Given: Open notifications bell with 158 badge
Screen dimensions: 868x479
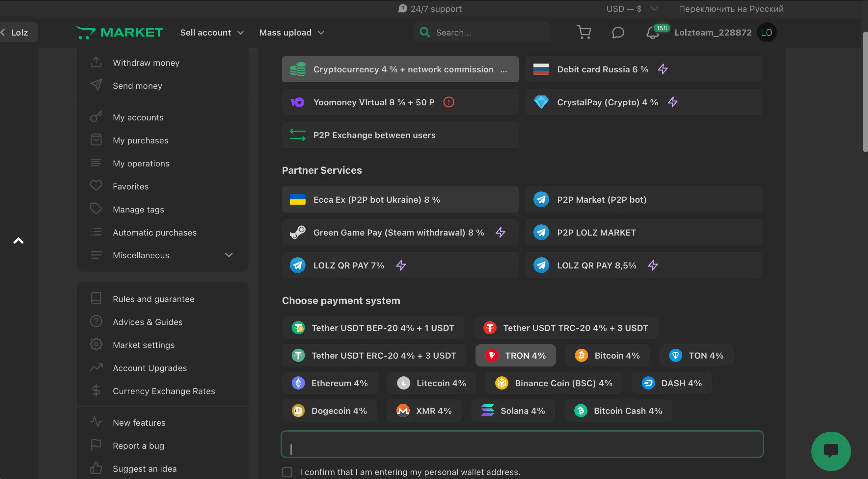Looking at the screenshot, I should [x=653, y=33].
